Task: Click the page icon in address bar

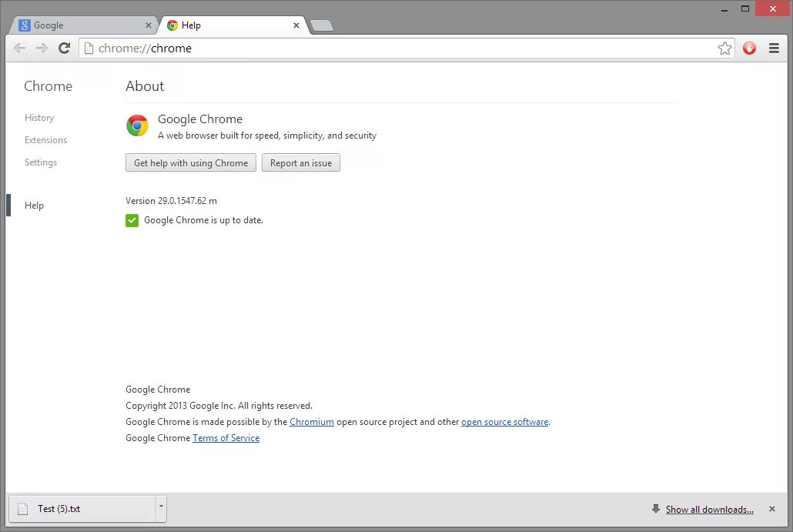Action: tap(89, 48)
